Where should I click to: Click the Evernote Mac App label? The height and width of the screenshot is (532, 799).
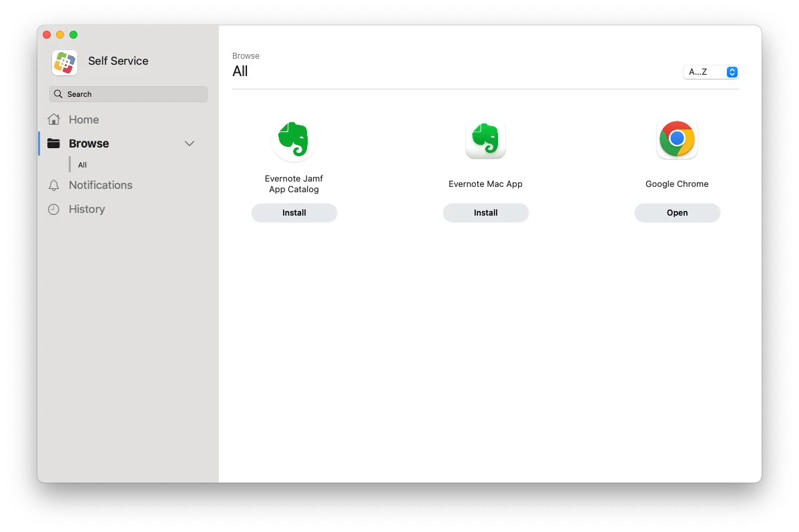click(x=486, y=184)
